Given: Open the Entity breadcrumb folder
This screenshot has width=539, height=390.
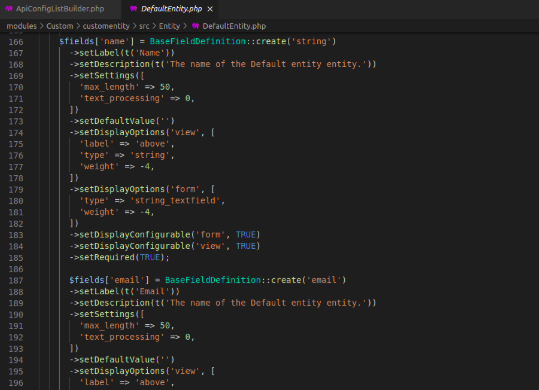Looking at the screenshot, I should point(169,26).
